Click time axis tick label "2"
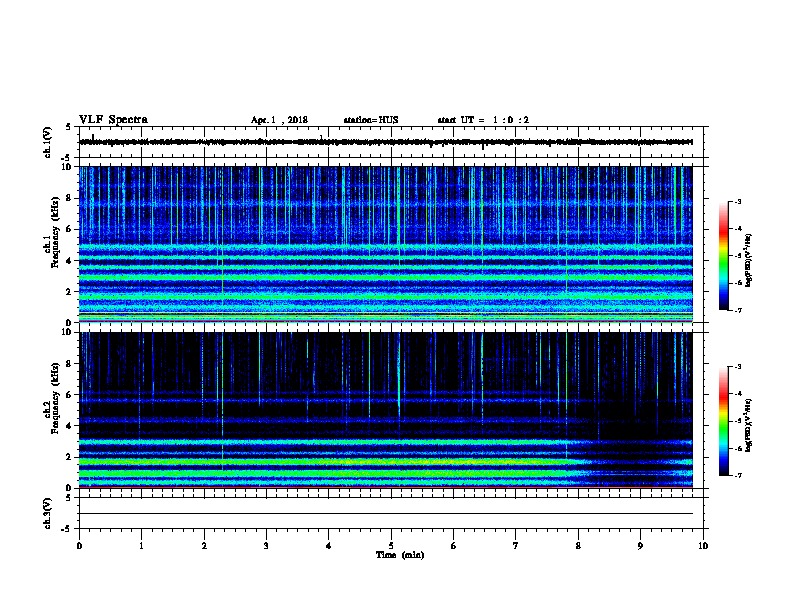 pyautogui.click(x=204, y=546)
